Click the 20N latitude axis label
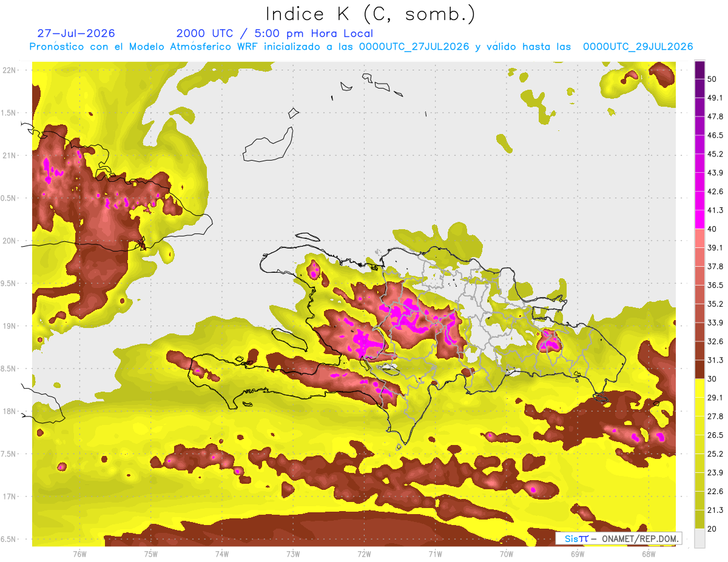This screenshot has width=728, height=562. 9,241
